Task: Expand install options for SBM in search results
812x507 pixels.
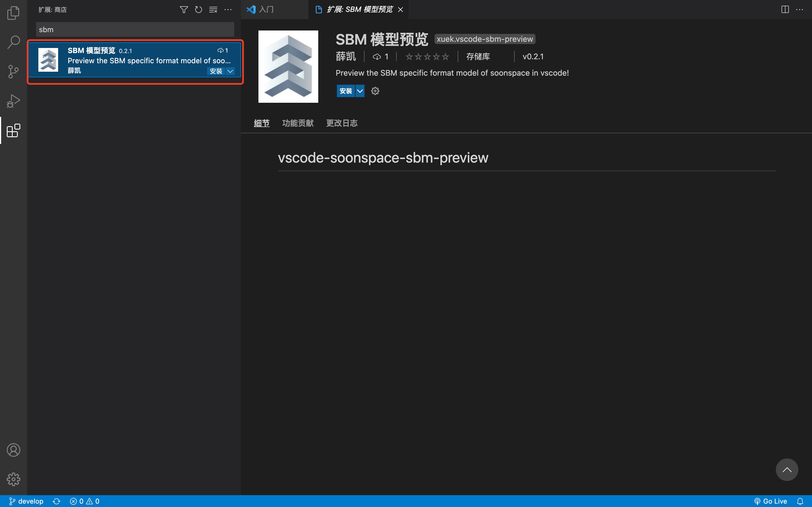Action: click(230, 71)
